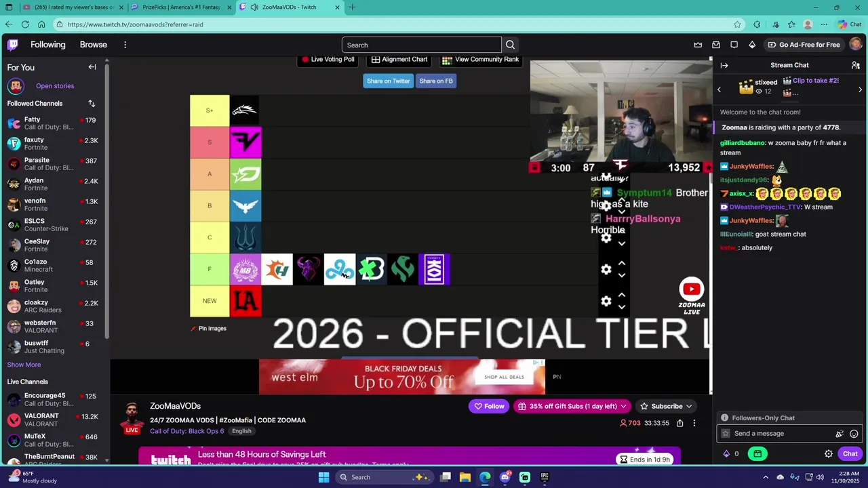The width and height of the screenshot is (868, 488).
Task: Open Epic Games Launcher from taskbar
Action: click(x=545, y=477)
